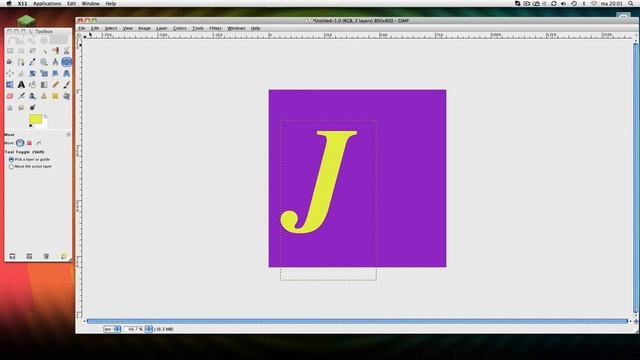This screenshot has height=360, width=640.
Task: Save tool options button in Toolbox
Action: (12, 256)
